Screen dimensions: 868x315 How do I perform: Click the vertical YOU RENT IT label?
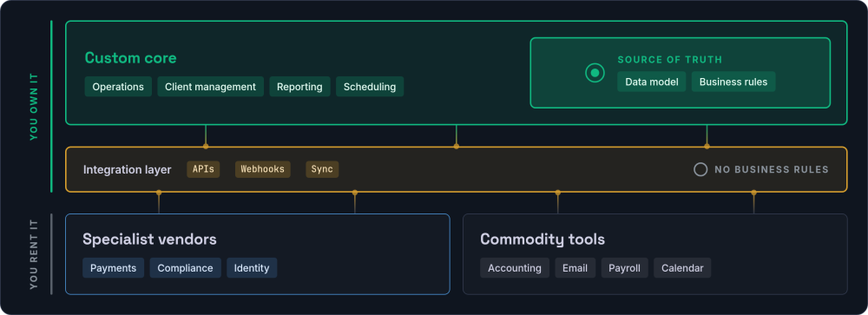point(35,254)
